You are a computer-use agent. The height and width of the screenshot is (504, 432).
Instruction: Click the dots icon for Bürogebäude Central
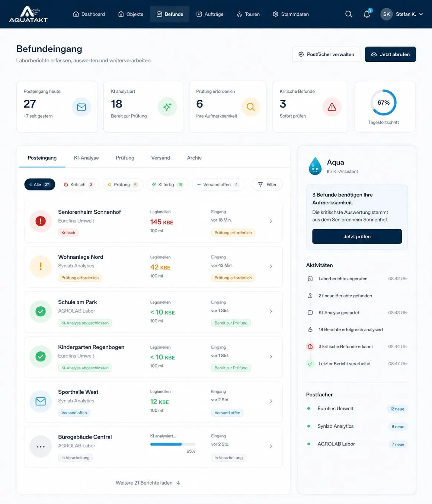41,446
